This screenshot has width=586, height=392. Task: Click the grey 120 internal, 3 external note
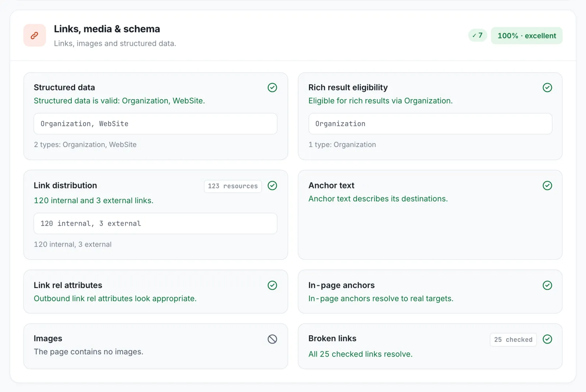[x=73, y=244]
